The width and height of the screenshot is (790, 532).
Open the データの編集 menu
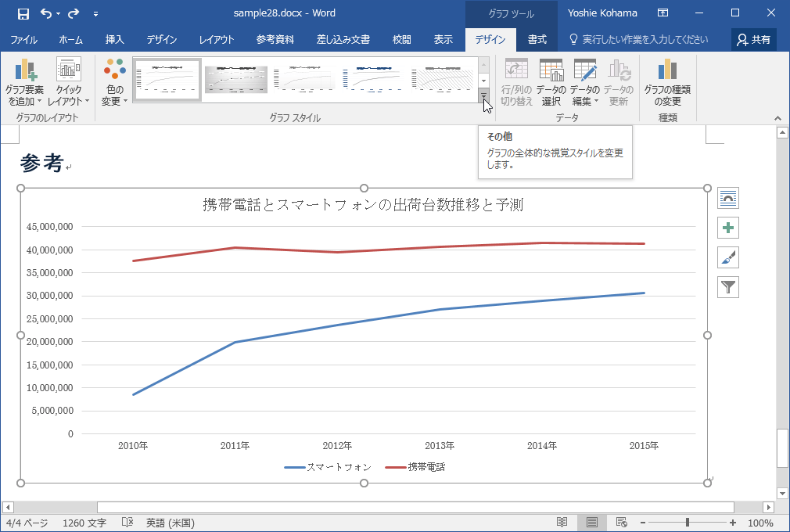[585, 81]
